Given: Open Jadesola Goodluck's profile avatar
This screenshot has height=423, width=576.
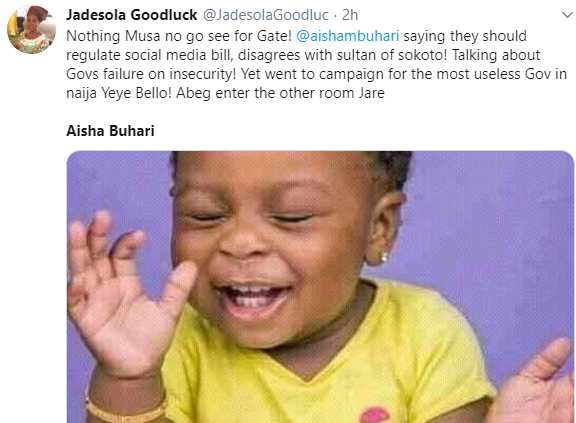Looking at the screenshot, I should point(32,30).
